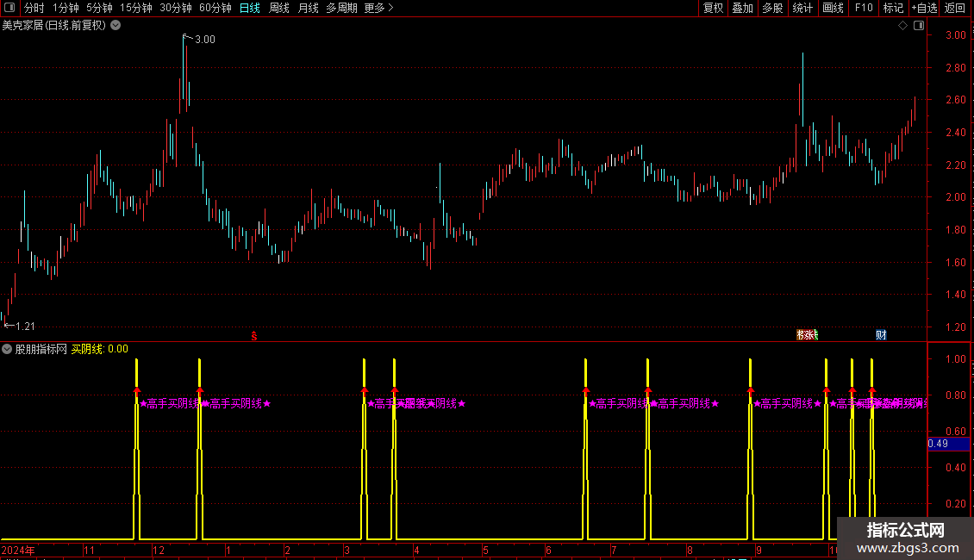This screenshot has height=560, width=974.
Task: Open the 股朋指标网 indicator dropdown
Action: (x=7, y=349)
